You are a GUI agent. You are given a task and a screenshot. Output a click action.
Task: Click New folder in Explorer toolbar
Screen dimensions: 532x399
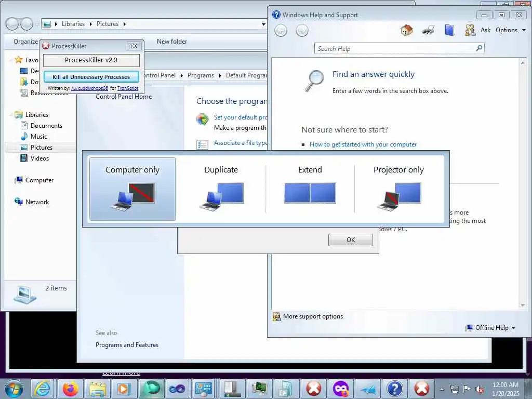[171, 42]
